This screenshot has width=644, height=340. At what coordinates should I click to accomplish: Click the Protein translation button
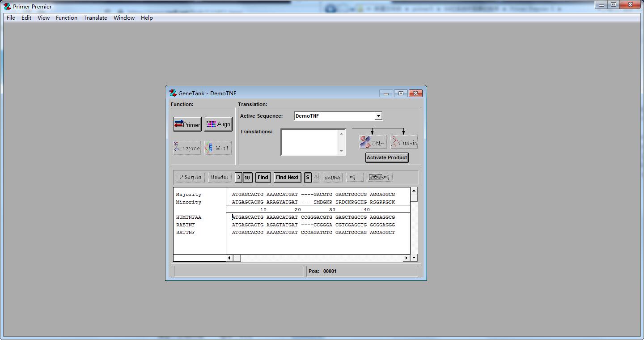coord(404,143)
